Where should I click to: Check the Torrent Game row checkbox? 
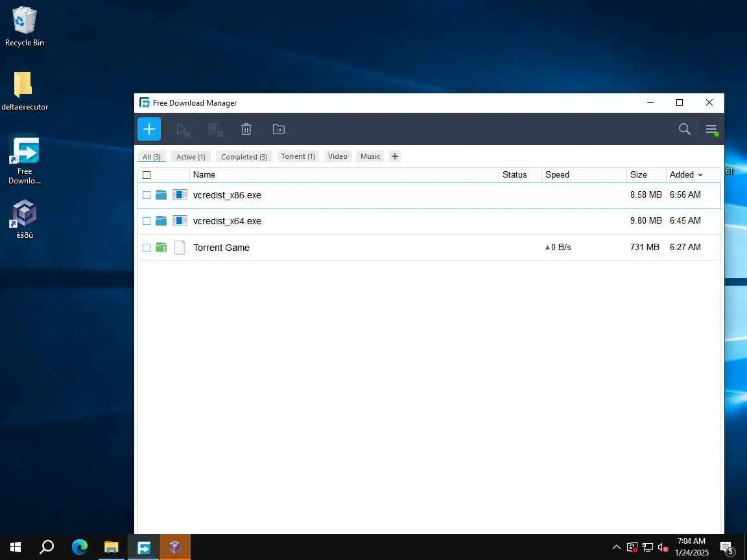pos(147,247)
